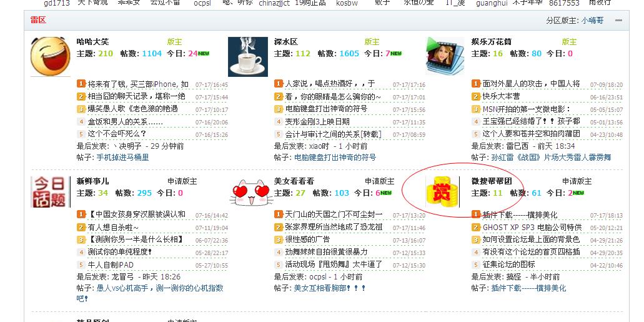The height and width of the screenshot is (322, 644).
Task: Open user guanghui in top member list
Action: (x=492, y=3)
